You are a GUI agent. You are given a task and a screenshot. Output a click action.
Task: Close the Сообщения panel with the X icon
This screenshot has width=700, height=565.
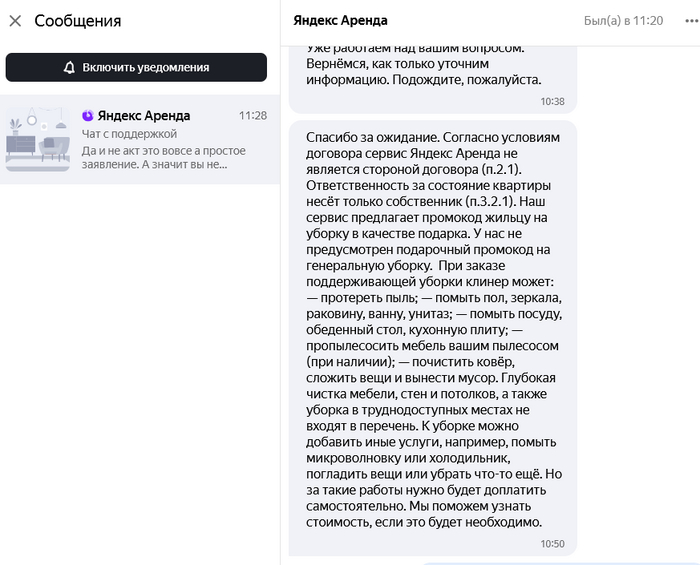coord(15,21)
